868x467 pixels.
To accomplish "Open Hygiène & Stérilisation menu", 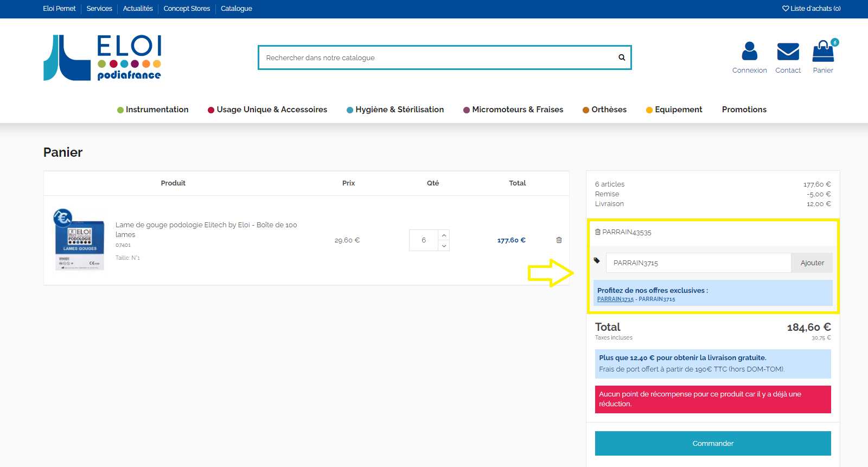I will tap(395, 110).
